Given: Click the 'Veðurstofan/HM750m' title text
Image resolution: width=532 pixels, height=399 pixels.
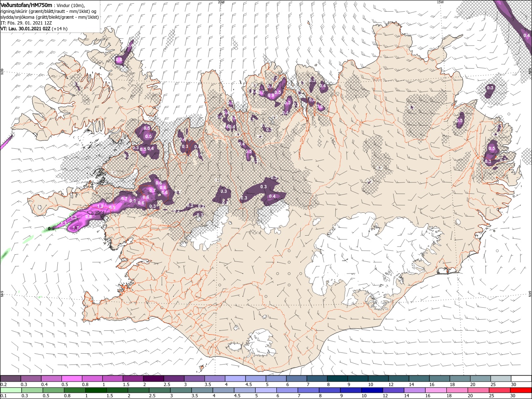Looking at the screenshot, I should pos(26,5).
